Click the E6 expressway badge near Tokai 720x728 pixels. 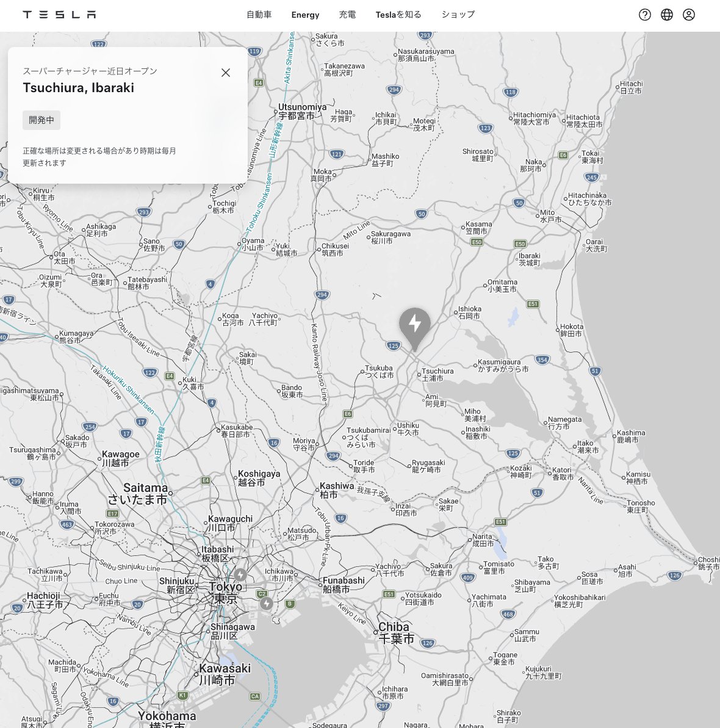pos(563,155)
